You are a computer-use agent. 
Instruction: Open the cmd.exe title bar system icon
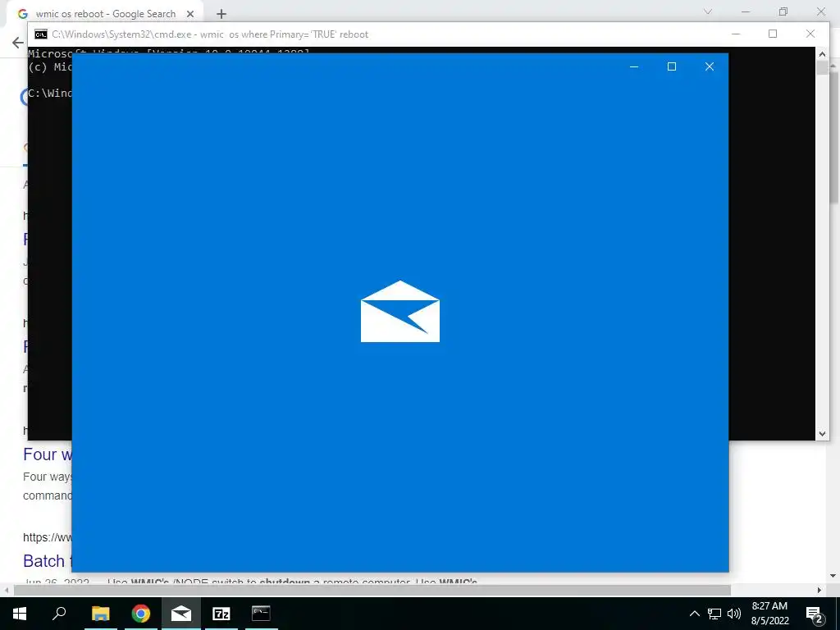41,34
